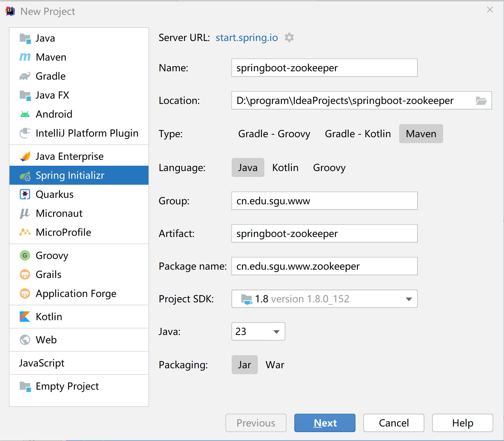
Task: Select JavaScript project category
Action: coord(79,363)
